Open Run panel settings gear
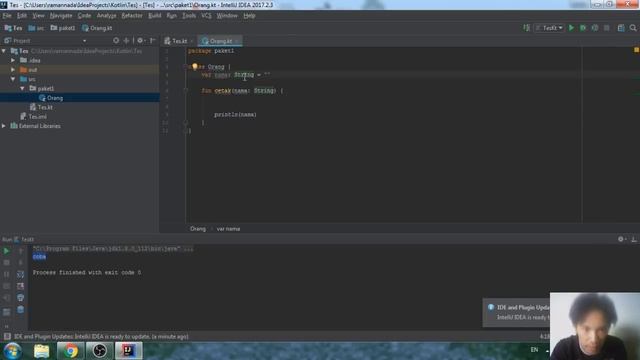The height and width of the screenshot is (360, 640). 621,239
